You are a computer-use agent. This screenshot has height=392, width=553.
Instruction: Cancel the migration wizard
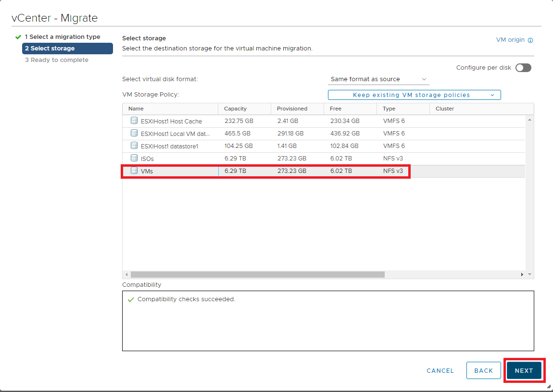[440, 370]
